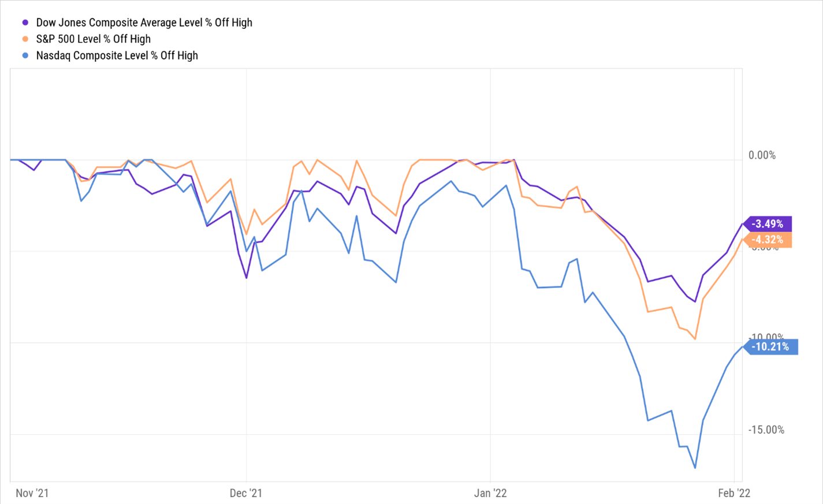
Task: Select the blue -10.21% value tag
Action: (770, 346)
